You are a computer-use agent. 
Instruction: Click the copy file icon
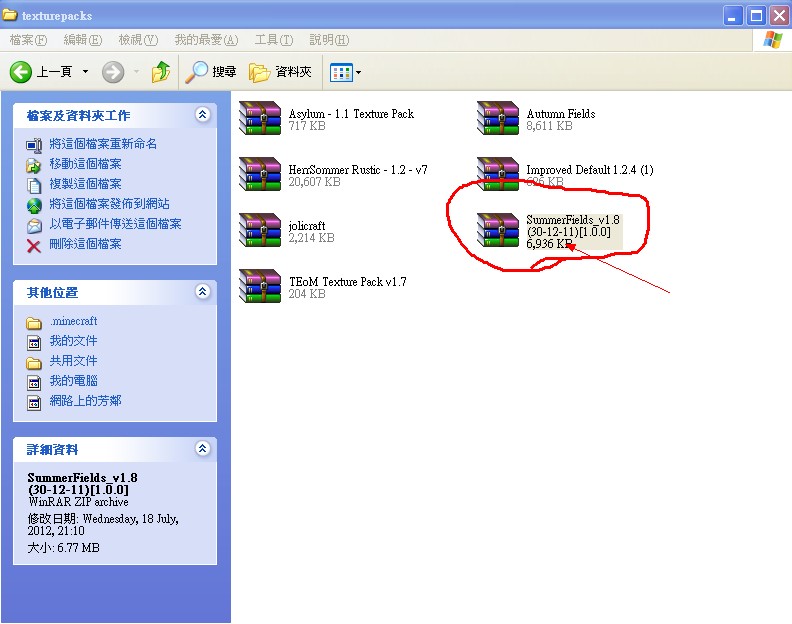pyautogui.click(x=34, y=185)
